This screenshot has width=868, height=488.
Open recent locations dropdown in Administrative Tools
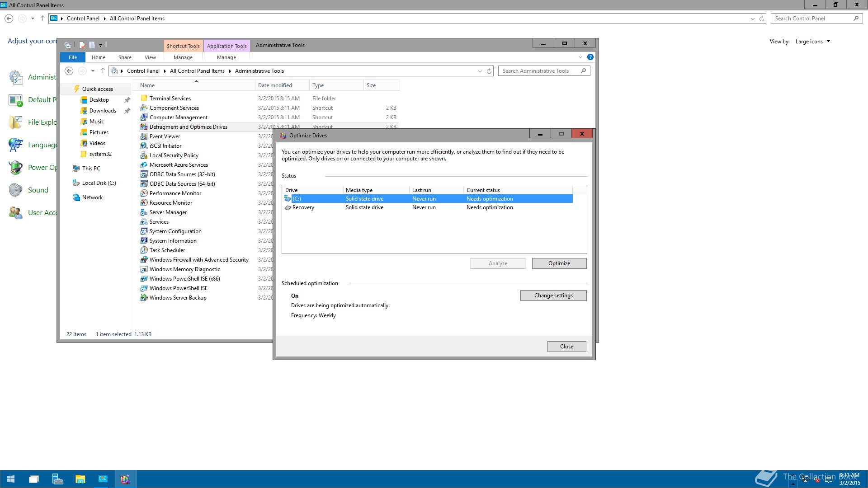point(93,71)
